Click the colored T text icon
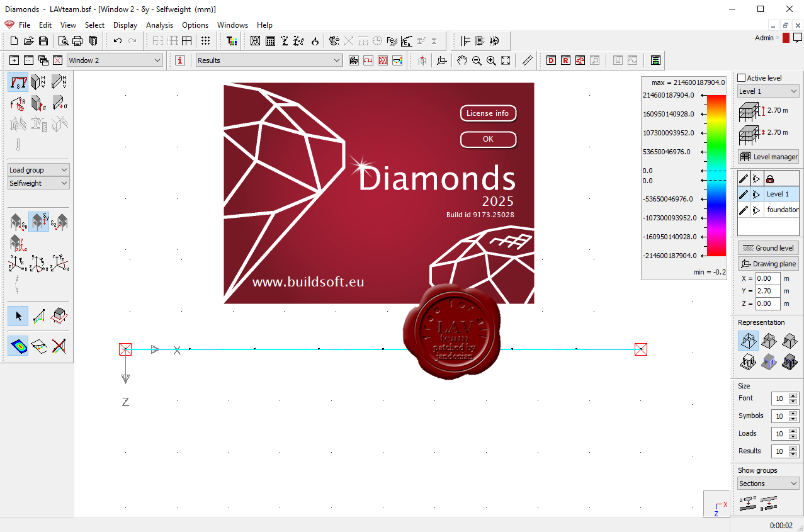804x532 pixels. pyautogui.click(x=232, y=41)
